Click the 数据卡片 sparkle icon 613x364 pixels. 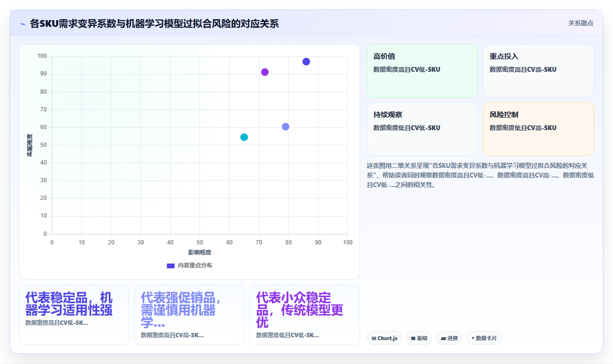473,338
